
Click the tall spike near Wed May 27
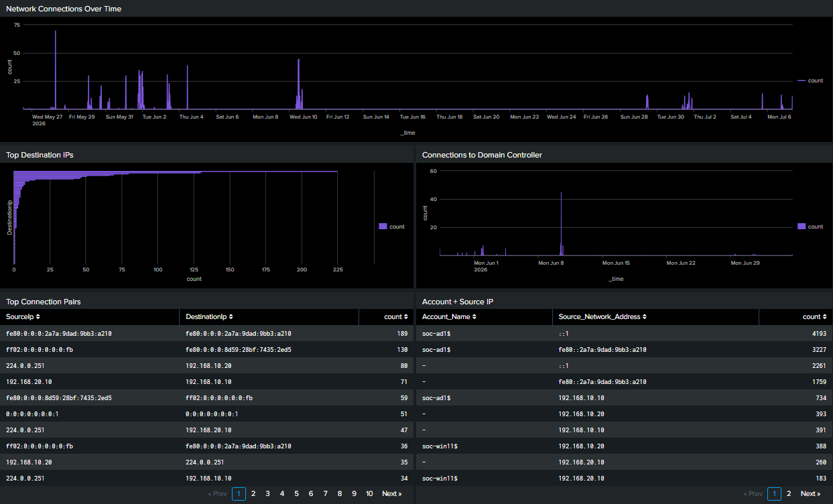click(56, 70)
